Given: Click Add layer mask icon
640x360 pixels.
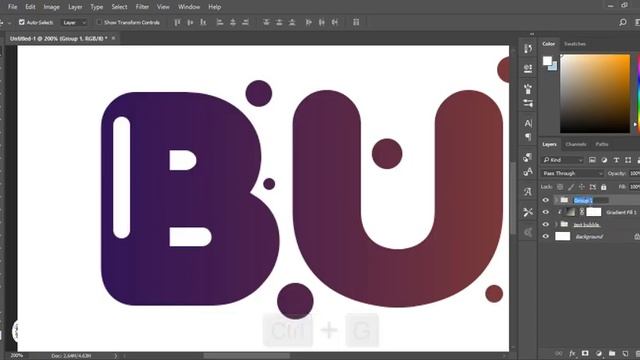Looking at the screenshot, I should (x=585, y=353).
